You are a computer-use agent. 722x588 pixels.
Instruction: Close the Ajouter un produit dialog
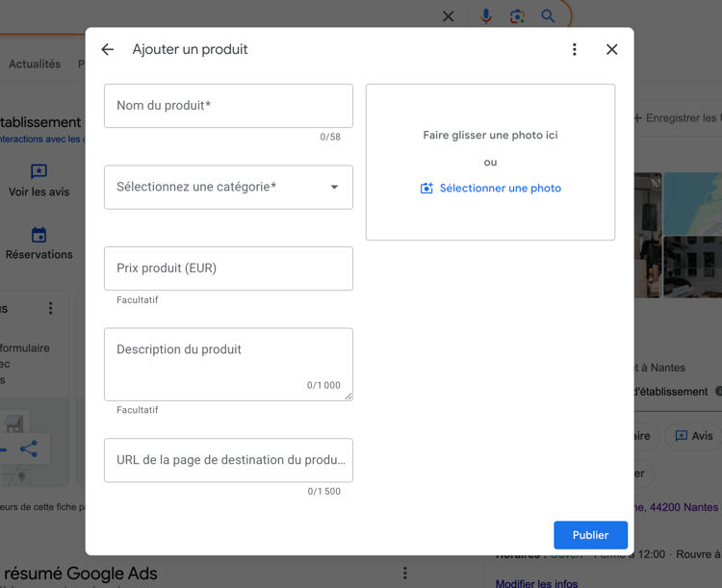[611, 49]
